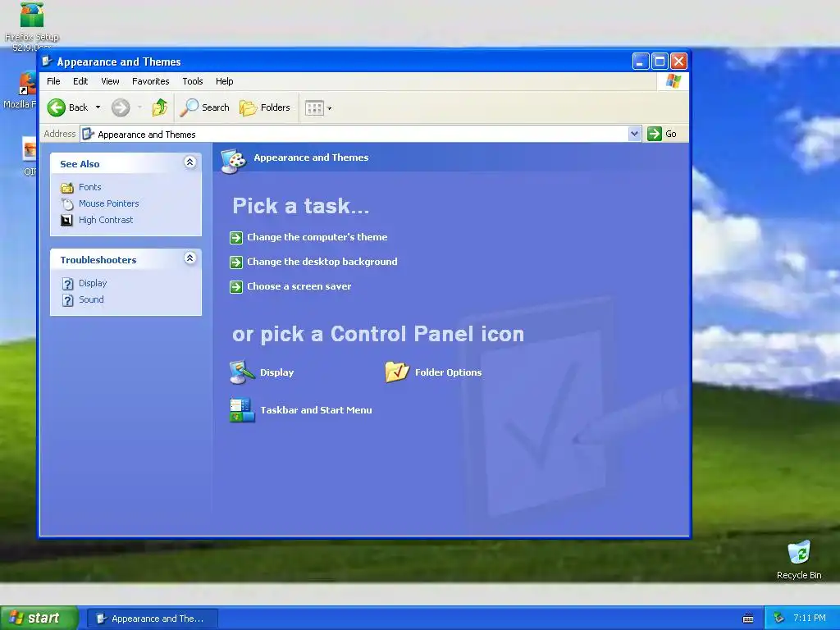Viewport: 840px width, 630px height.
Task: Open the Forward history dropdown arrow
Action: (x=139, y=107)
